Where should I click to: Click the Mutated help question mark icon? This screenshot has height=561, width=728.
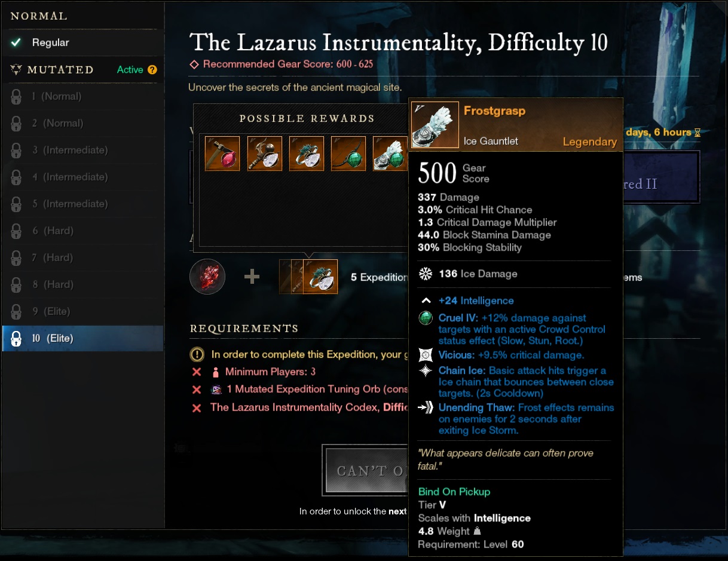(x=152, y=70)
